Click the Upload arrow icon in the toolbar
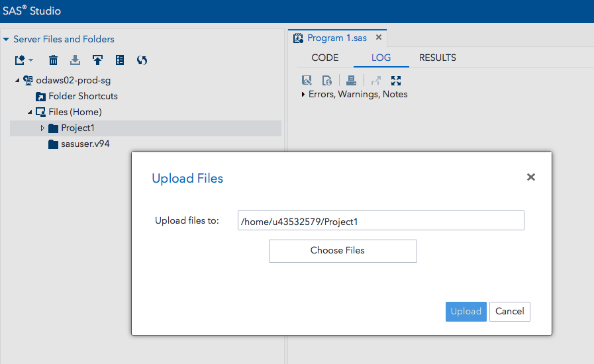The height and width of the screenshot is (364, 594). point(97,60)
